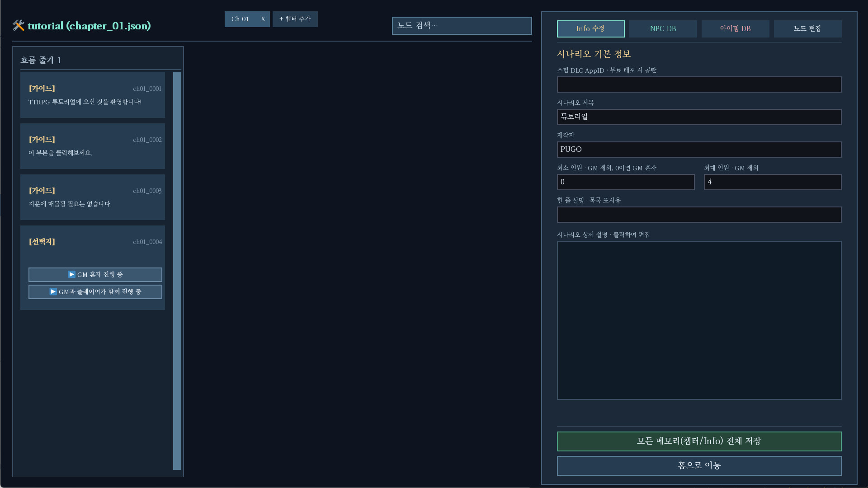Image resolution: width=868 pixels, height=488 pixels.
Task: Close the Ch 01 chapter tab with X
Action: click(263, 19)
